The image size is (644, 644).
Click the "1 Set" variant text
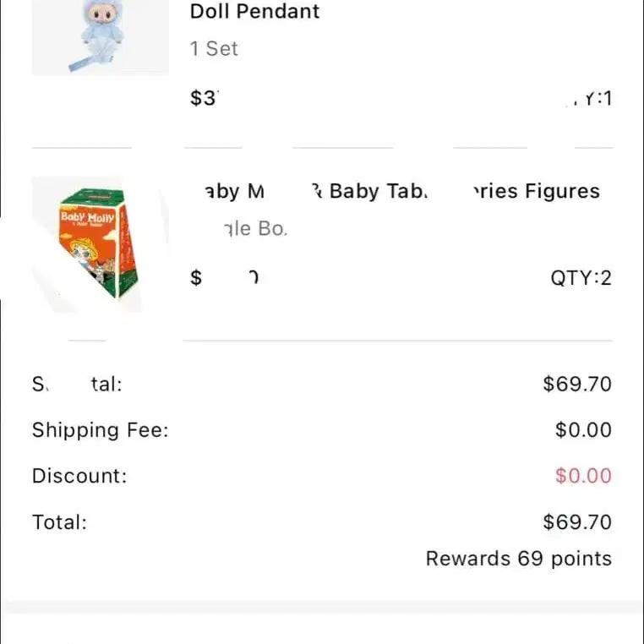pos(214,49)
